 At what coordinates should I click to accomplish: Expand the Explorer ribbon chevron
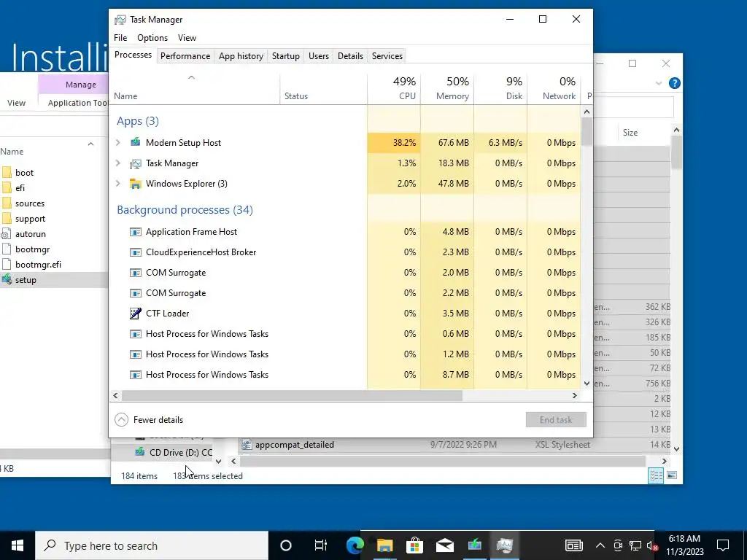659,83
